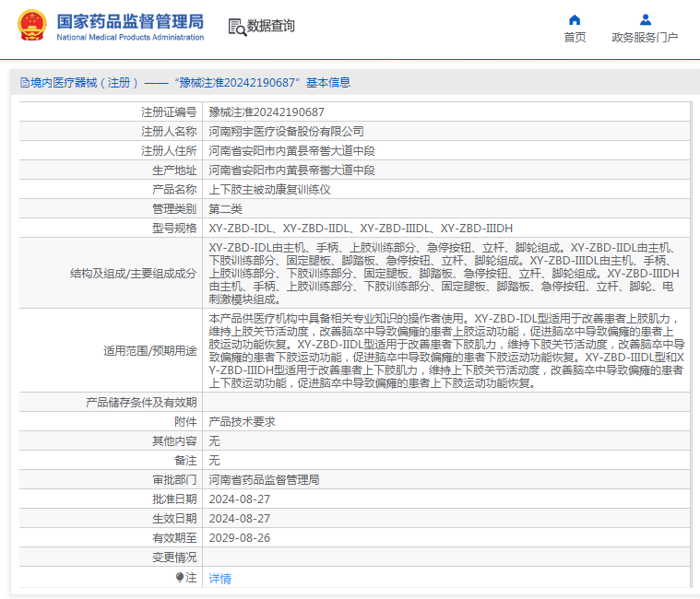Click the 其他内容 value 无

point(214,441)
